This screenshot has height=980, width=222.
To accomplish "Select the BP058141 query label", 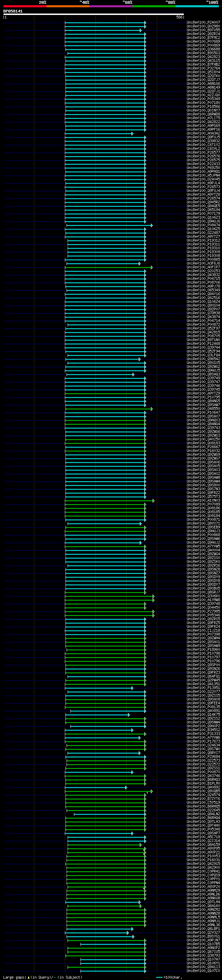I will [13, 11].
